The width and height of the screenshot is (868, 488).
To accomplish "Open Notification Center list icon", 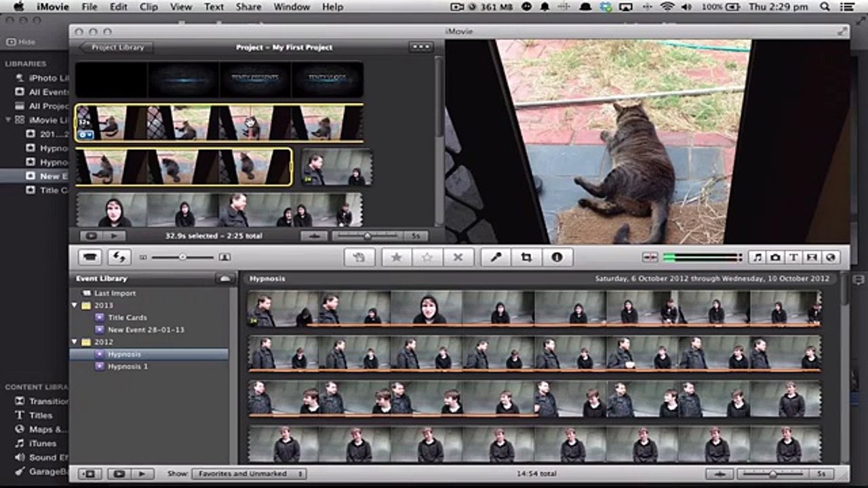I will tap(848, 7).
